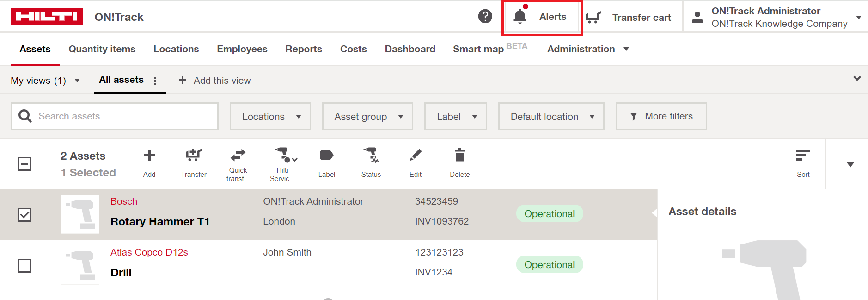Open the Costs tab
Viewport: 868px width, 300px height.
coord(354,49)
